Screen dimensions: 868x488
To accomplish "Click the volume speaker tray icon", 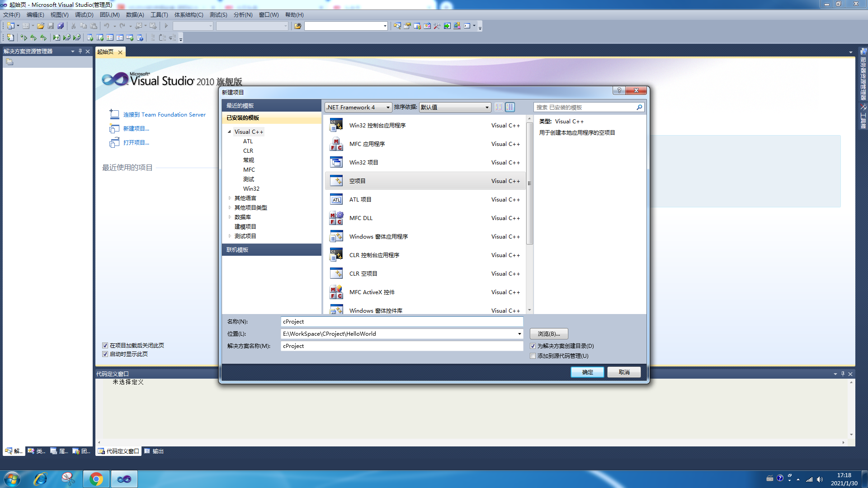I will (820, 479).
